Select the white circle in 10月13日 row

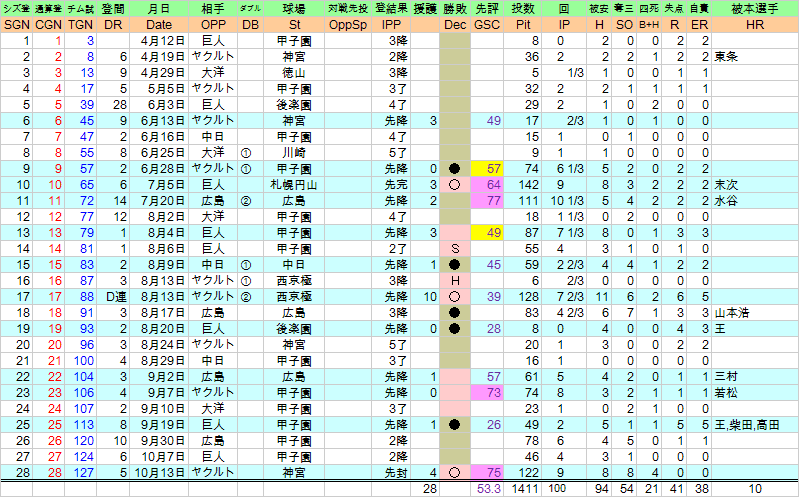point(455,473)
